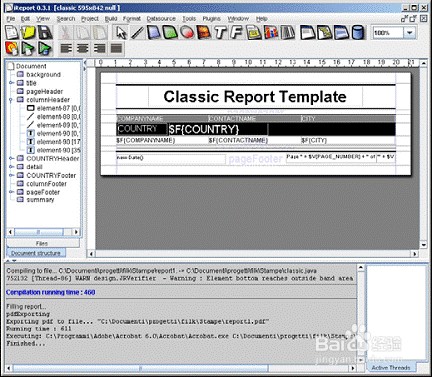The width and height of the screenshot is (432, 377).
Task: Select the background tree item
Action: pos(43,74)
